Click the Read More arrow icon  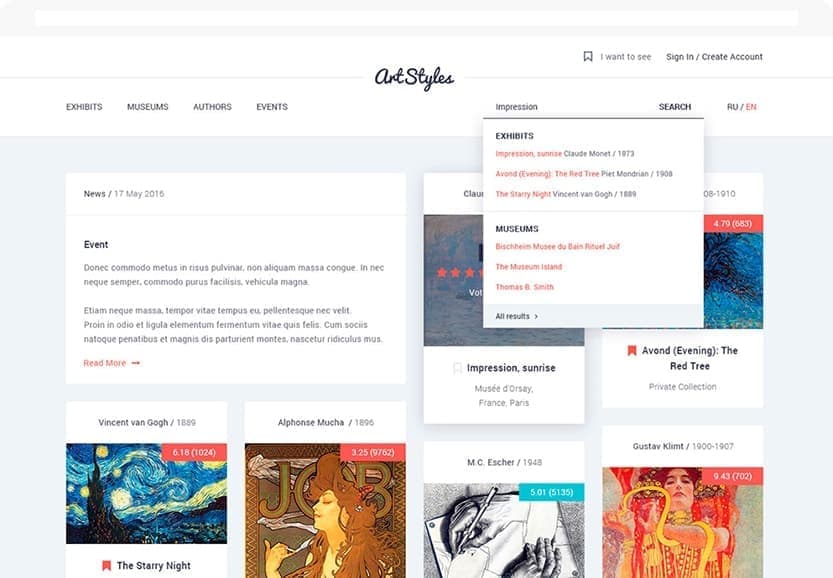[135, 363]
